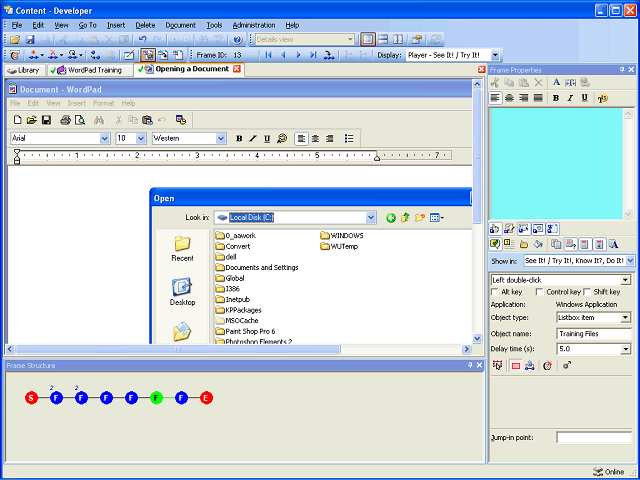Screen dimensions: 640x480
Task: Justify bubble text in Frame Properties
Action: click(x=538, y=98)
